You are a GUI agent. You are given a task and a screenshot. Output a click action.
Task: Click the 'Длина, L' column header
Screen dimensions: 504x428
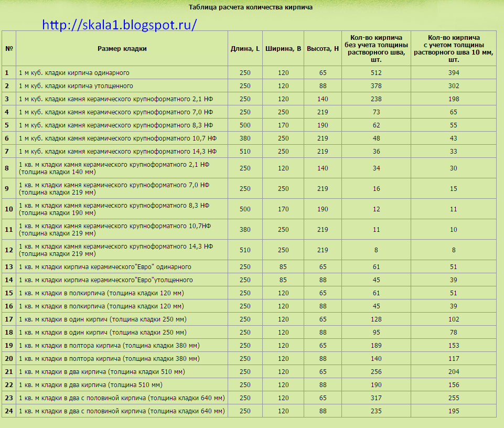tap(245, 48)
